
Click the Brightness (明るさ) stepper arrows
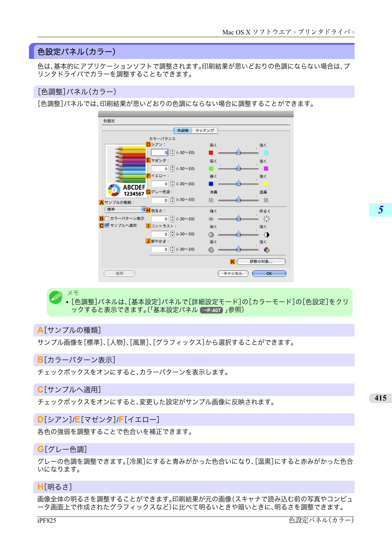(x=172, y=219)
